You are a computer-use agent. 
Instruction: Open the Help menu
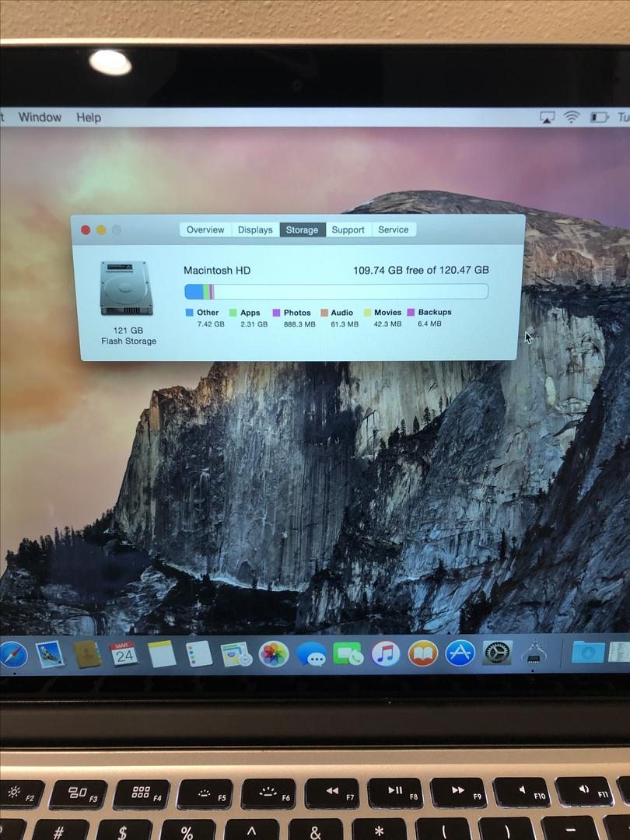(x=89, y=117)
